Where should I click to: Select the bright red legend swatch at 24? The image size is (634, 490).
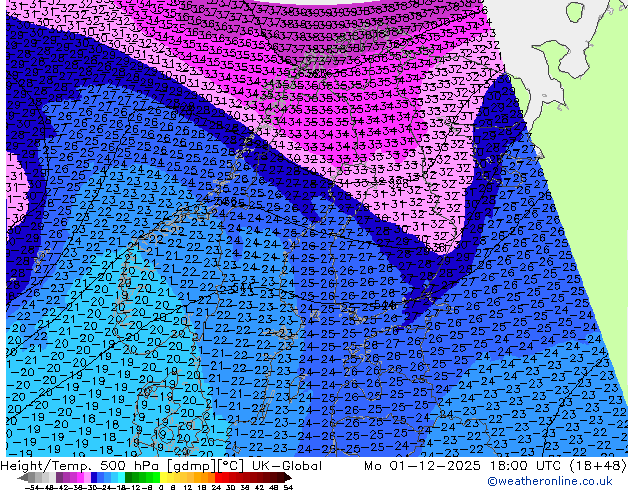pos(218,478)
